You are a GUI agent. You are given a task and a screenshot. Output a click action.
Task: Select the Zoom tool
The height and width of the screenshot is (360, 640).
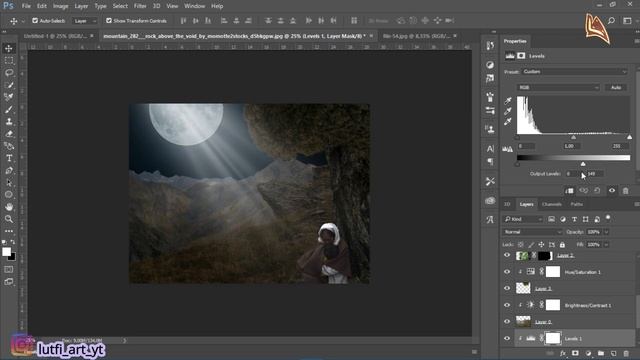[x=9, y=219]
